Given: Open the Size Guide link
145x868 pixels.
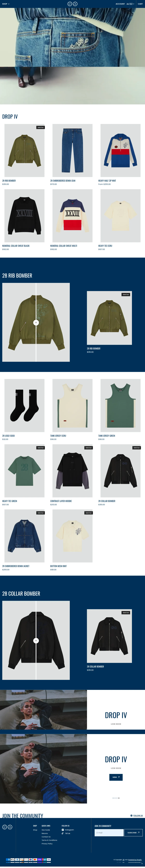Looking at the screenshot, I should click(46, 830).
